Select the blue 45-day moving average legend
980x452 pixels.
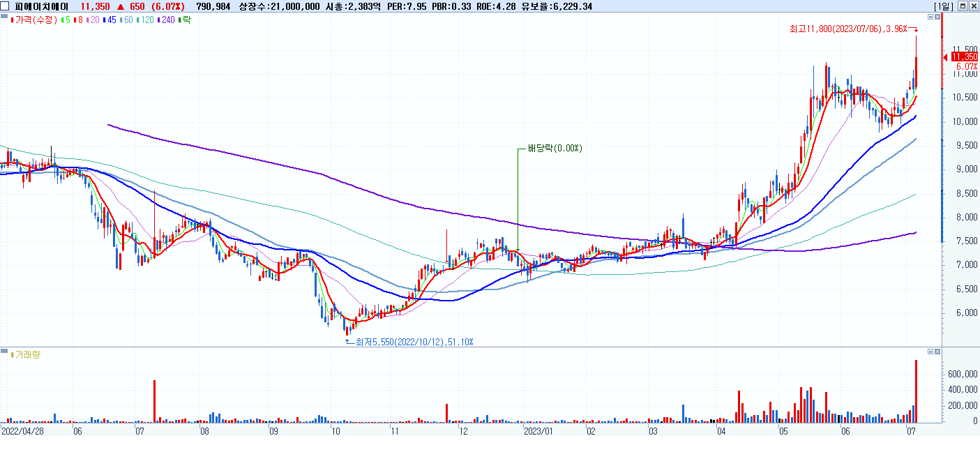pyautogui.click(x=109, y=20)
